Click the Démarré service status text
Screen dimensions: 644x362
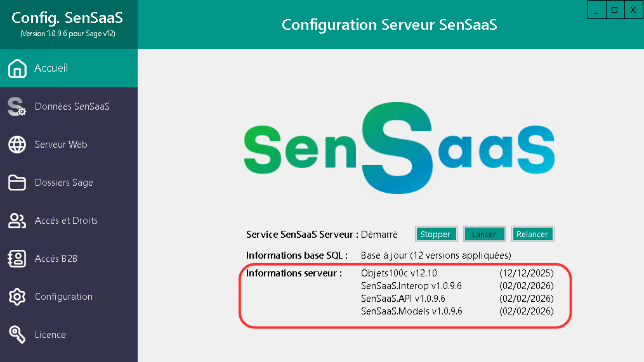379,235
